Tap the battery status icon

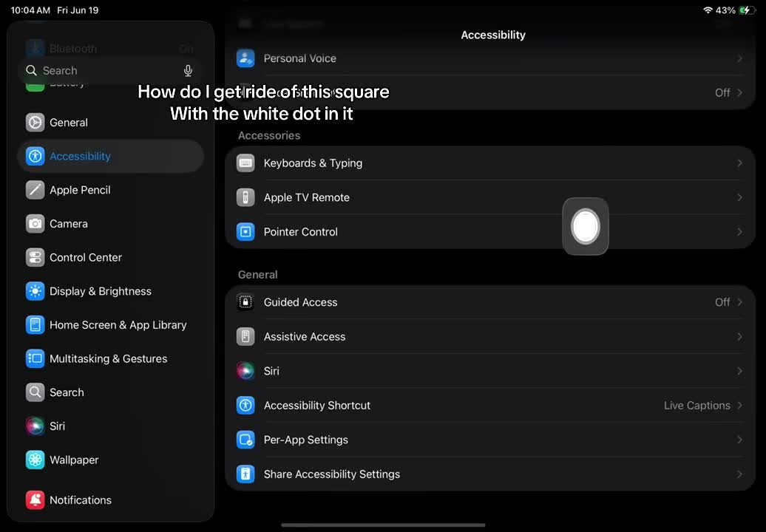coord(747,10)
